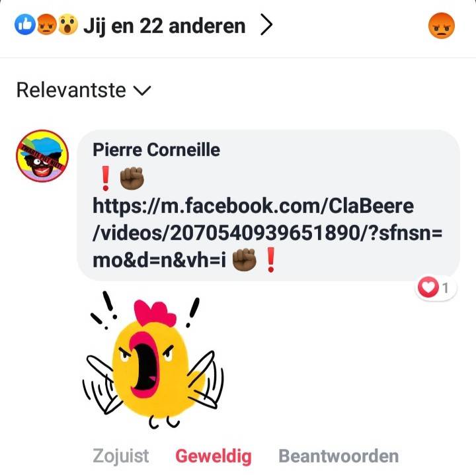The width and height of the screenshot is (476, 475).
Task: Open the reactions list via the arrow chevron
Action: [x=266, y=26]
